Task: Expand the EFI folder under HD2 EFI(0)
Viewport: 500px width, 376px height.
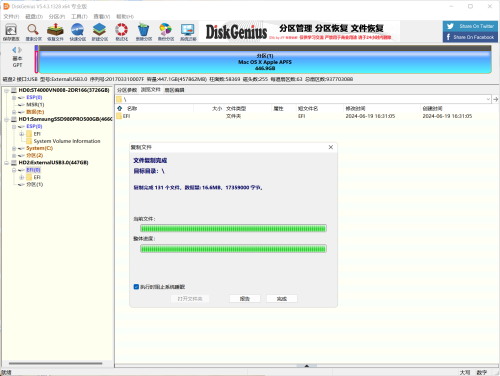Action: (x=22, y=177)
